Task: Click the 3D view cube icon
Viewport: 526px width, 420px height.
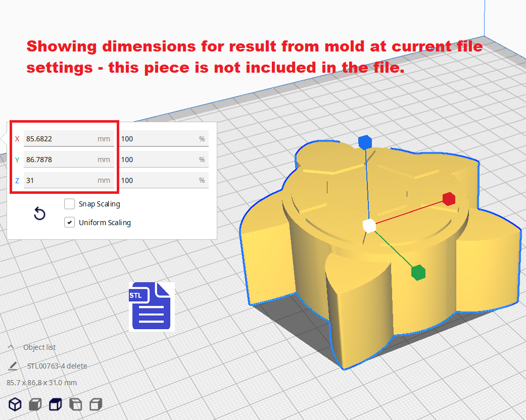Action: tap(15, 404)
